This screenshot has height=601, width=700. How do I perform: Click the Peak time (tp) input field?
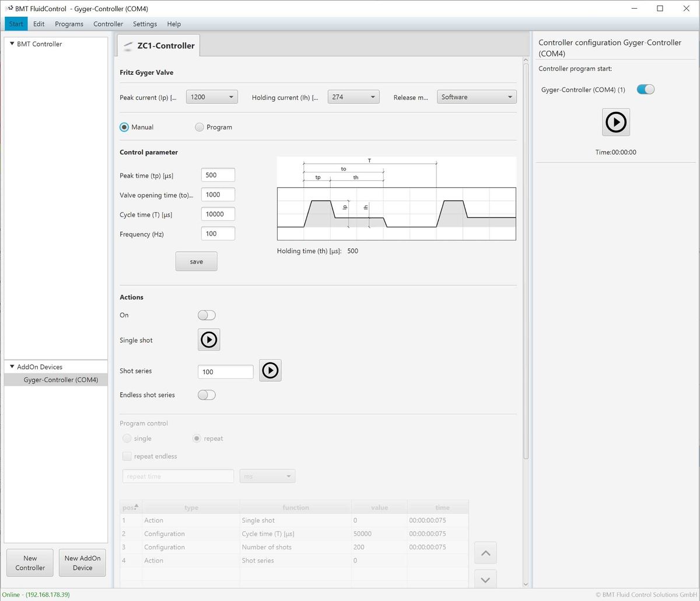(x=218, y=175)
